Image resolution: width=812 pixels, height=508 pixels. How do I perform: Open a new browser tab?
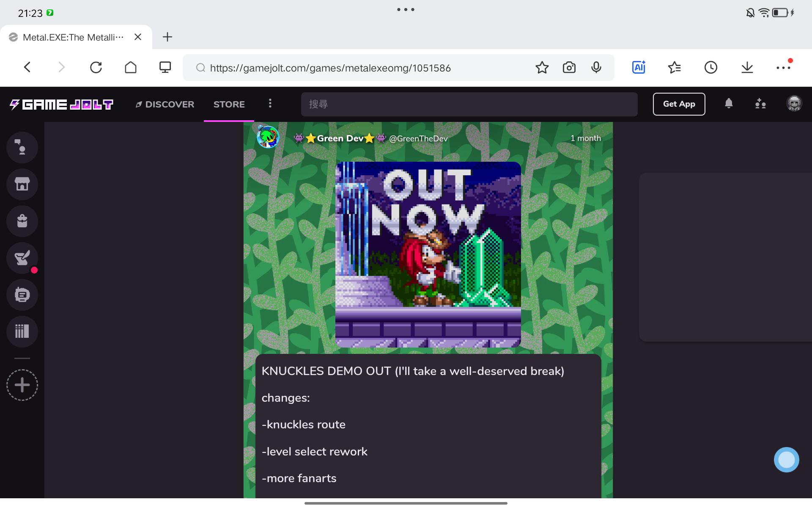167,37
